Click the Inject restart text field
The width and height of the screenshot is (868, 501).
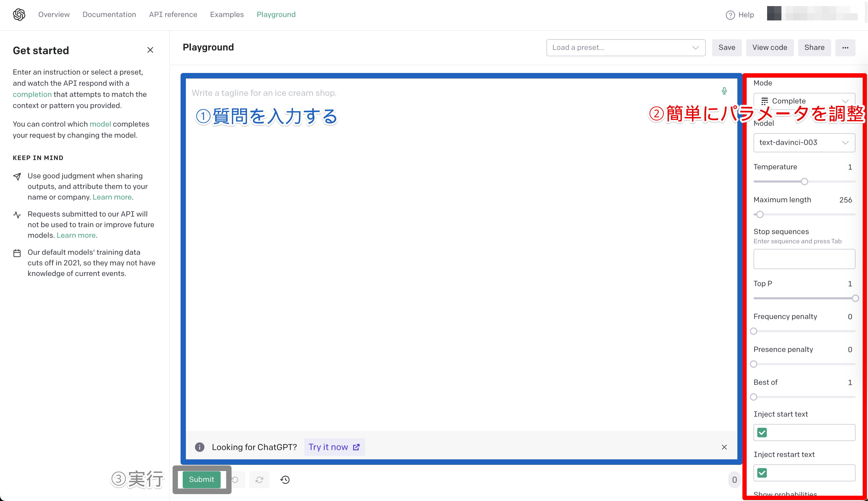(804, 473)
